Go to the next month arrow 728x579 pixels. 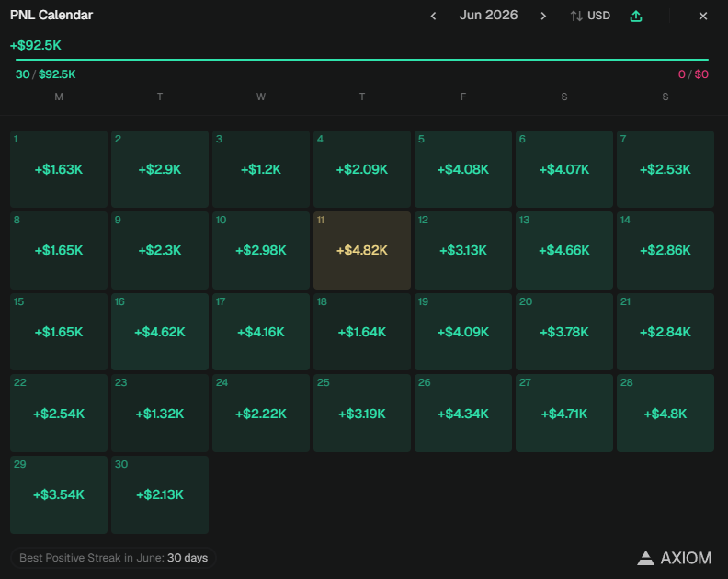[x=543, y=16]
